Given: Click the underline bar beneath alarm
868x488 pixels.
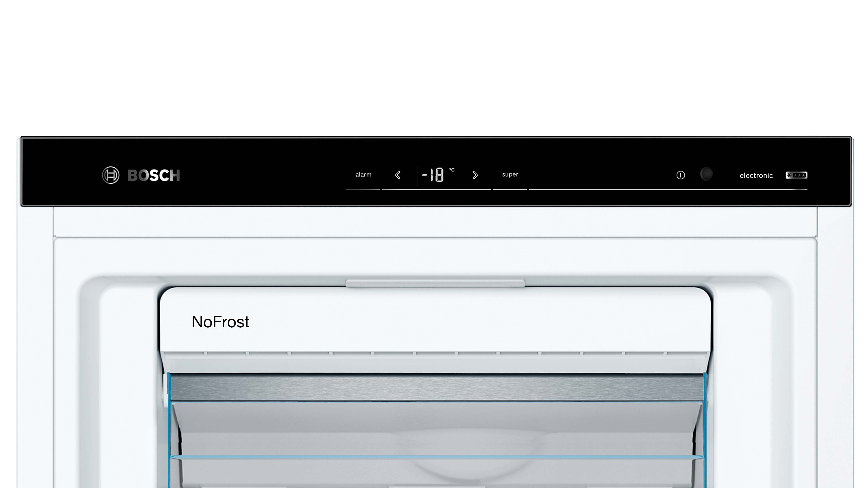Looking at the screenshot, I should click(363, 190).
